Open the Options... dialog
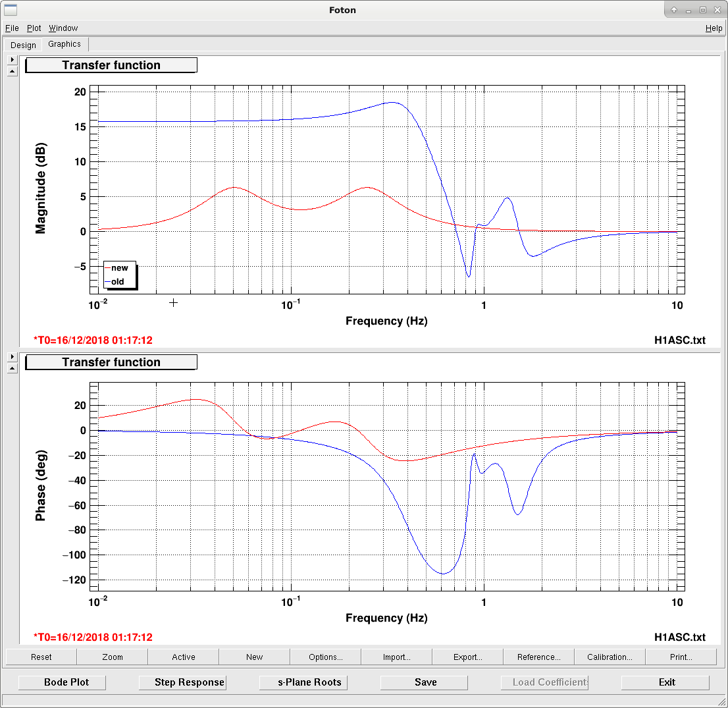 pos(325,657)
